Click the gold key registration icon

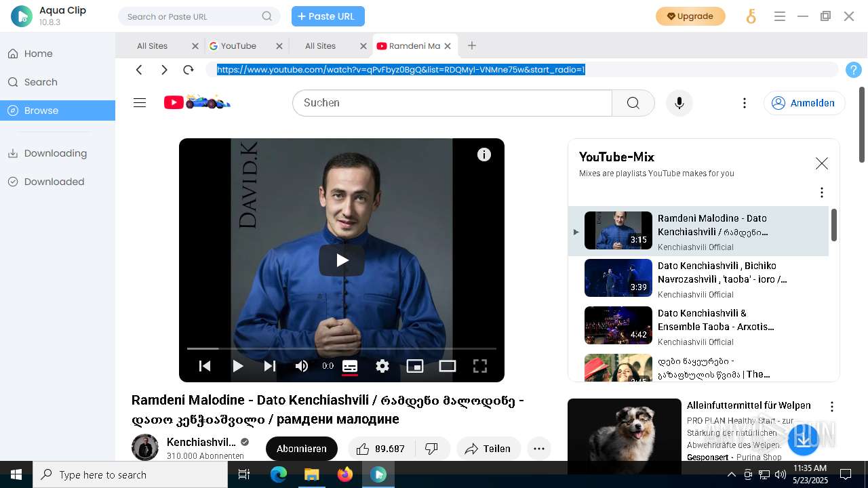coord(751,16)
